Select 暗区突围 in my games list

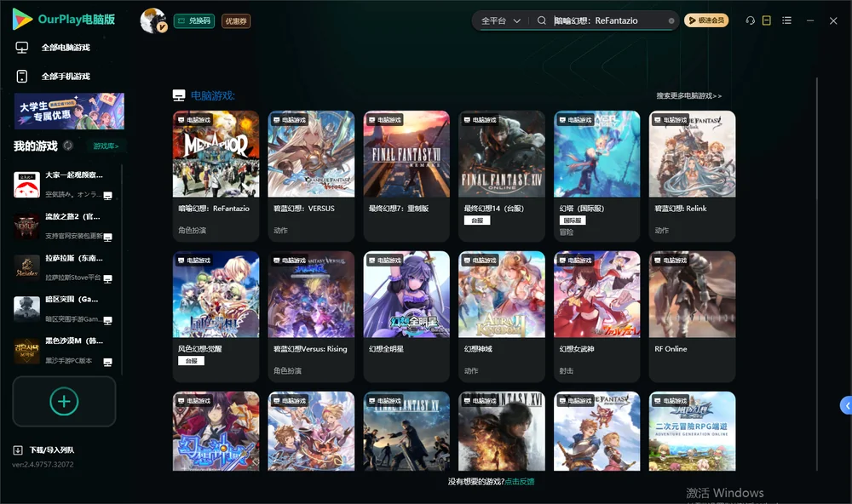64,309
